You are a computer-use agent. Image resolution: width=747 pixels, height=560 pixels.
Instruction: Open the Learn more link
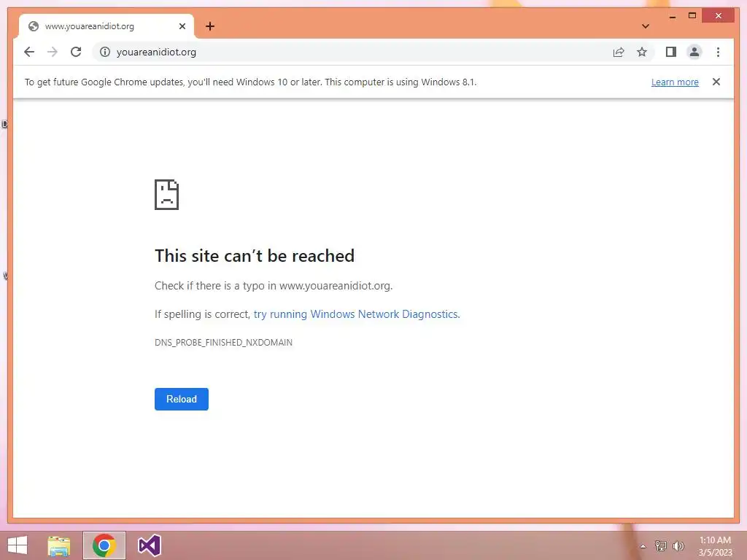tap(675, 82)
